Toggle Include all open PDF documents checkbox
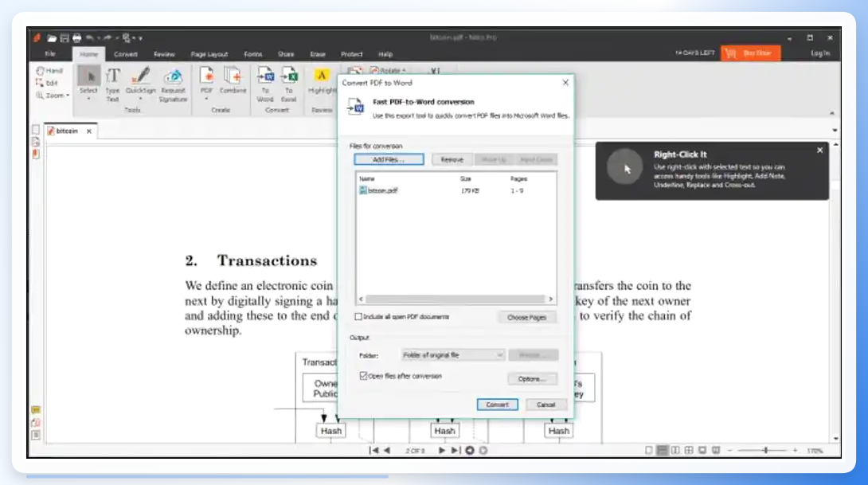Screen dimensions: 868x485 pos(358,317)
